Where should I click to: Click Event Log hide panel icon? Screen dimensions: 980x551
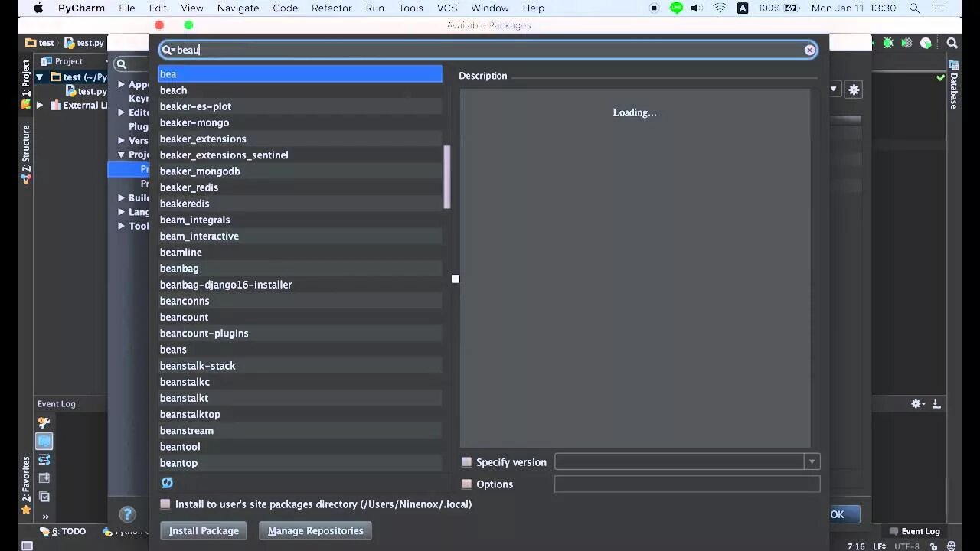936,403
